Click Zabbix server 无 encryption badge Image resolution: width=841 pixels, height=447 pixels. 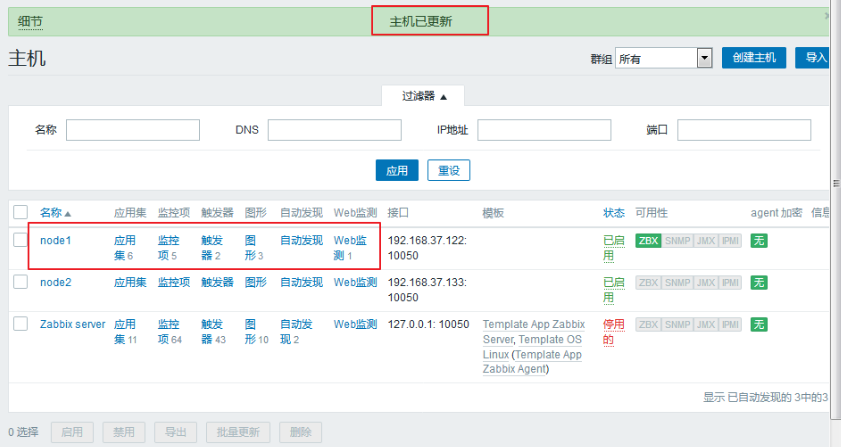coord(758,324)
